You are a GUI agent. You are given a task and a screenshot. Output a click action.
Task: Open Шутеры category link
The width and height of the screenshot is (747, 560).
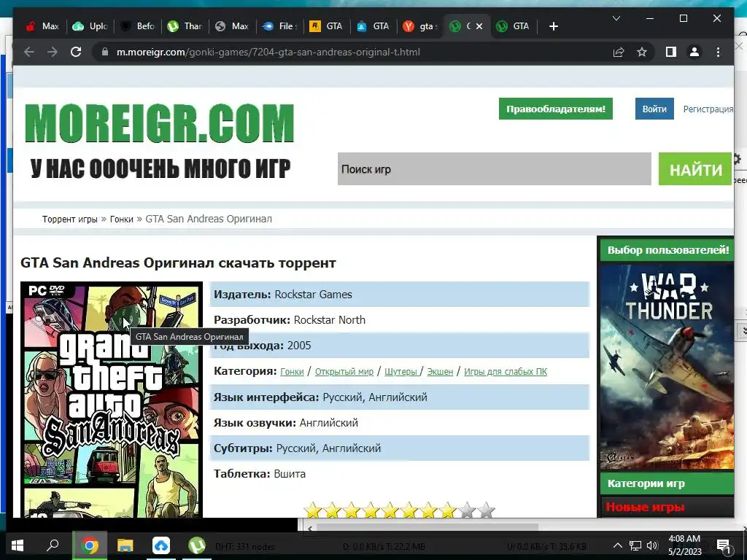coord(400,371)
